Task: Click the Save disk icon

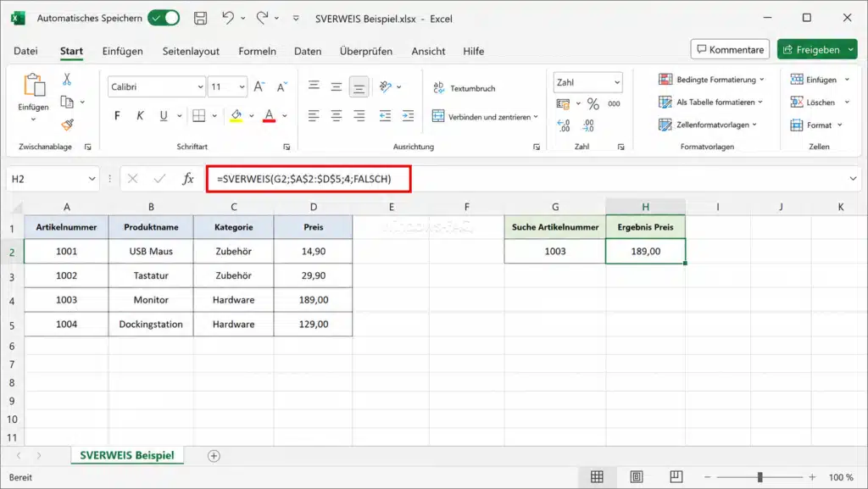Action: coord(200,19)
